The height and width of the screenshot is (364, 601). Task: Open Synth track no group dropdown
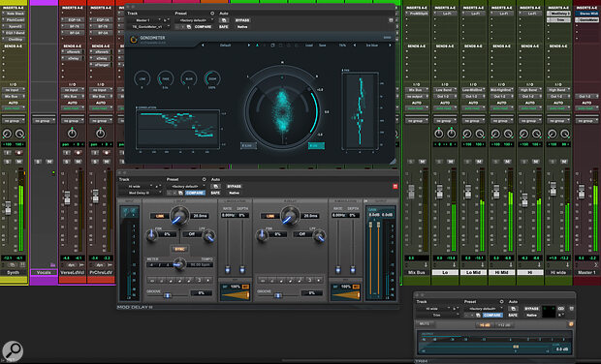point(14,121)
